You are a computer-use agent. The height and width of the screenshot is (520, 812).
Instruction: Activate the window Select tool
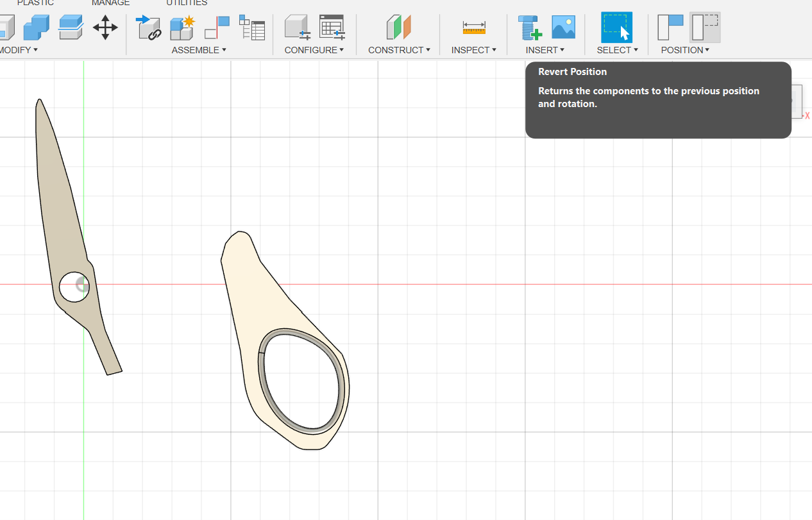[x=616, y=28]
